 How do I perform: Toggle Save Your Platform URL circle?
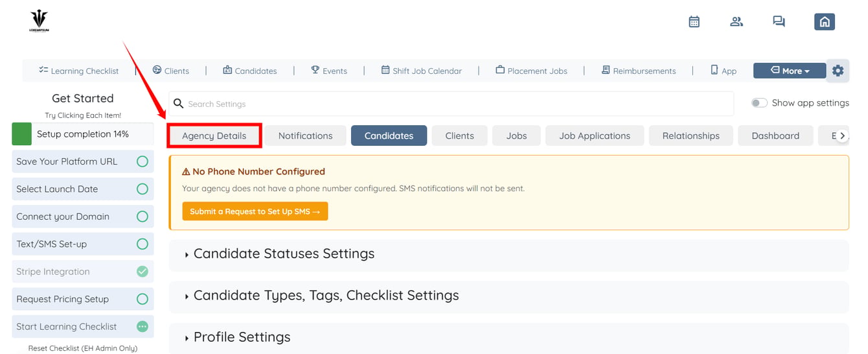pos(143,161)
